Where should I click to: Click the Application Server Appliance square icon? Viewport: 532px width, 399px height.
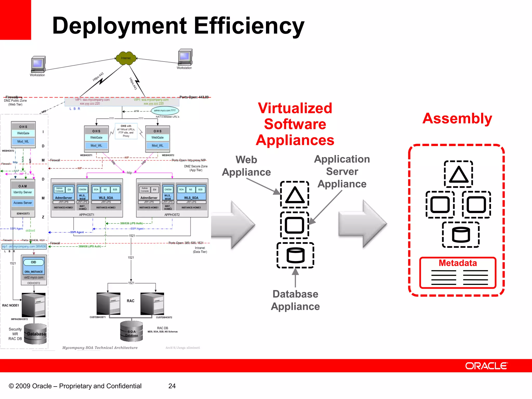tap(295, 225)
